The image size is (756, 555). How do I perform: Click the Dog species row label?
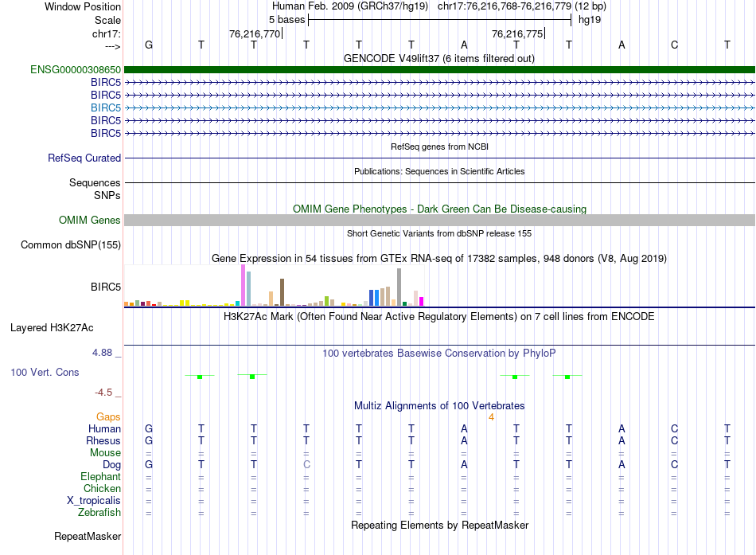[111, 465]
